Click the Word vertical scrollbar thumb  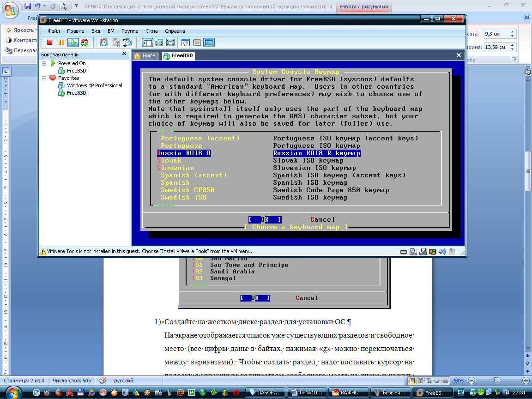[x=527, y=171]
